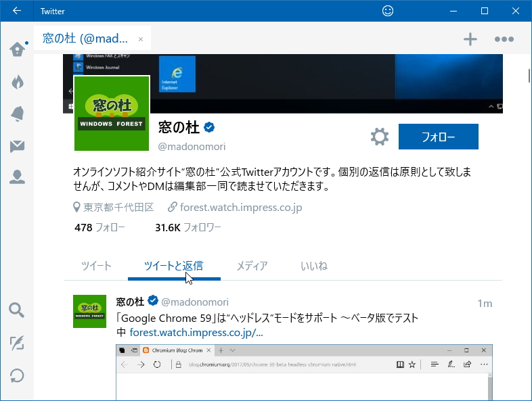Switch to the いいね tab
The image size is (532, 401).
[x=314, y=266]
